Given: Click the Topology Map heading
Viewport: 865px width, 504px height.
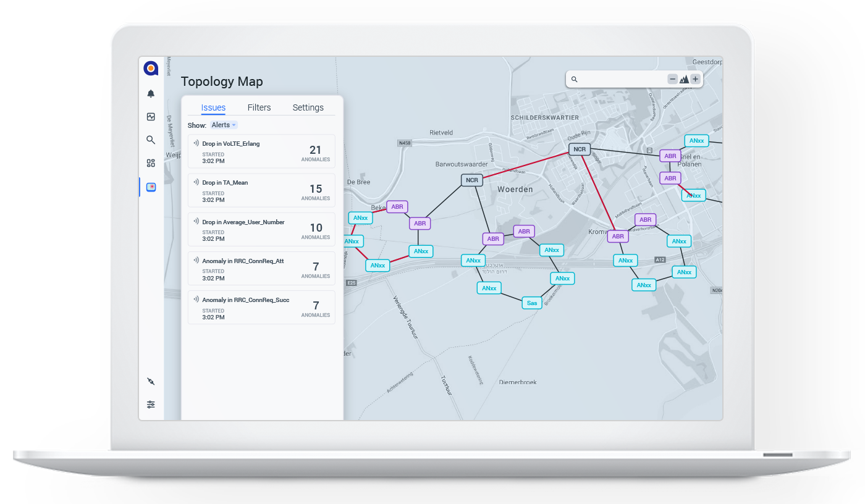Looking at the screenshot, I should pos(222,82).
